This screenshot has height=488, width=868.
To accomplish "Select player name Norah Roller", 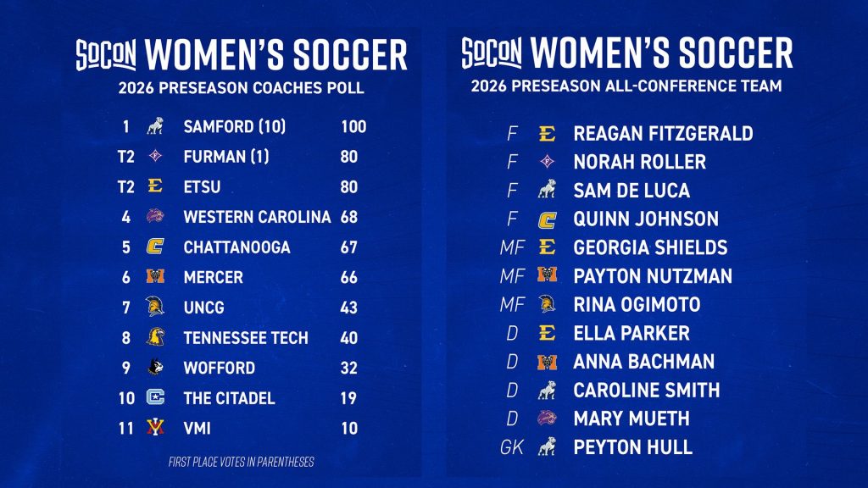I will pos(639,162).
